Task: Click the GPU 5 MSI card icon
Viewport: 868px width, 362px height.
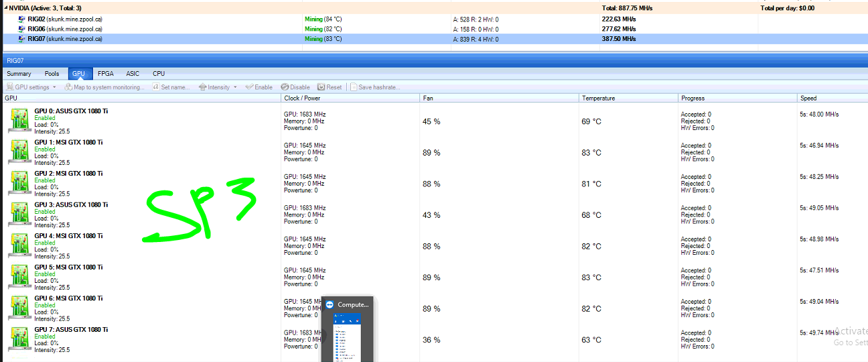Action: click(x=19, y=278)
